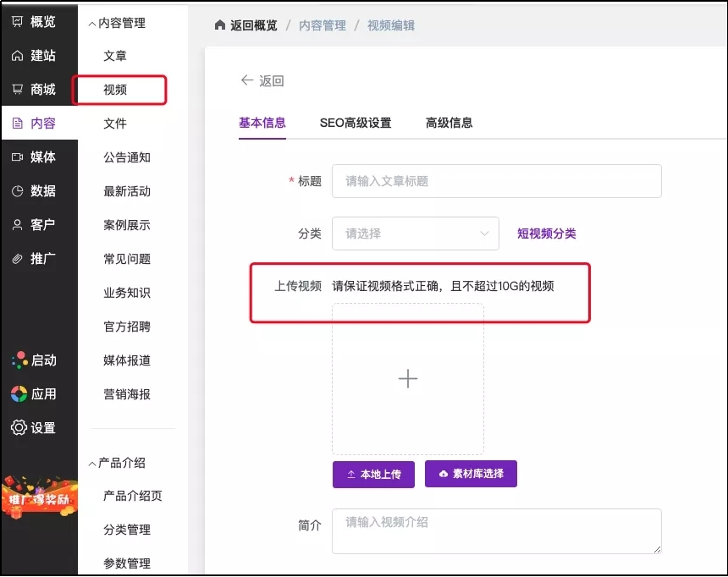
Task: Open 数据 statistics clock icon
Action: coord(18,190)
